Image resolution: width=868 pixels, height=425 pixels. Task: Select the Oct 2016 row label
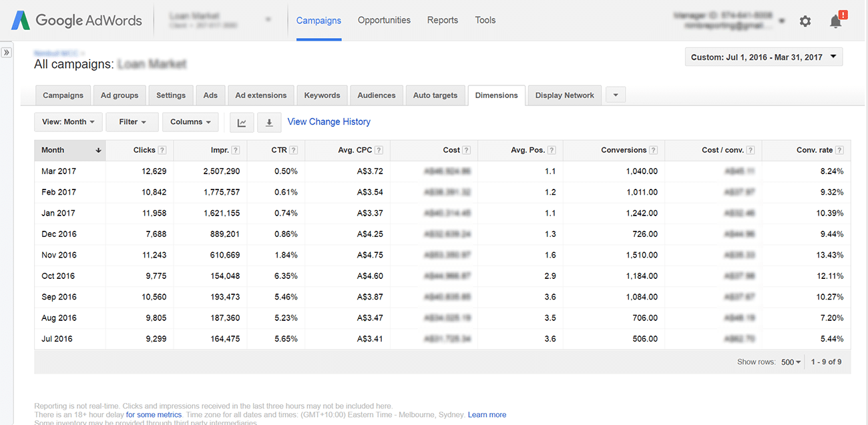tap(58, 276)
